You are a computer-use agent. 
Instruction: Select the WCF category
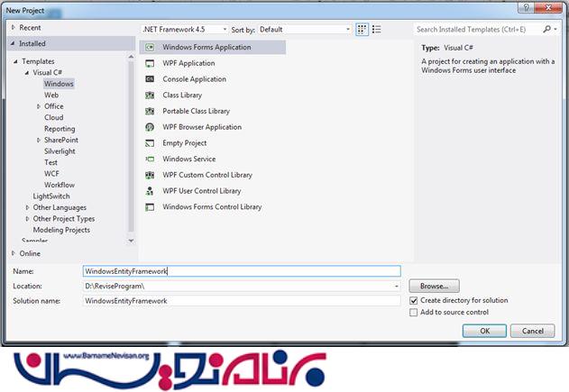coord(51,174)
